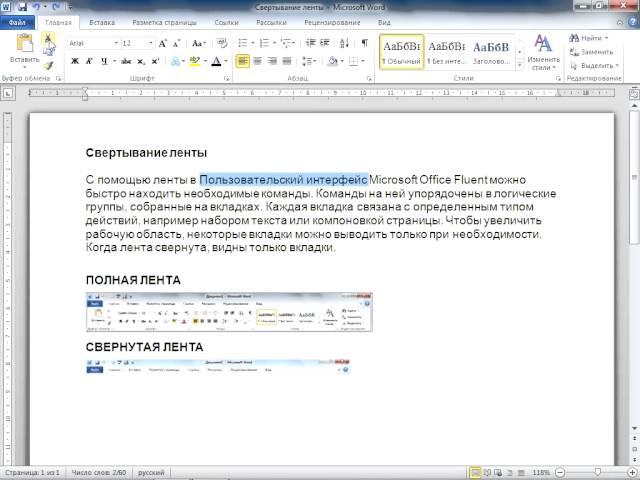The image size is (640, 480).
Task: Expand the styles gallery more arrow
Action: tap(520, 65)
